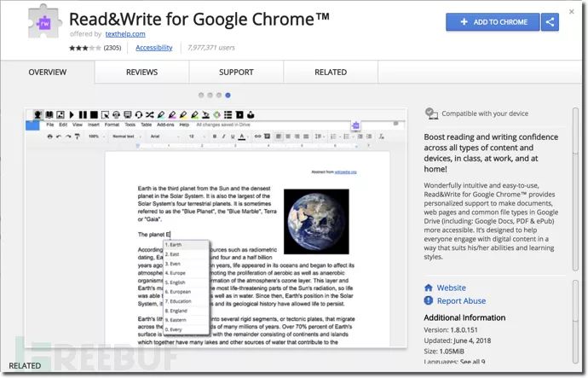
Task: Switch to the REVIEWS tab
Action: (141, 72)
